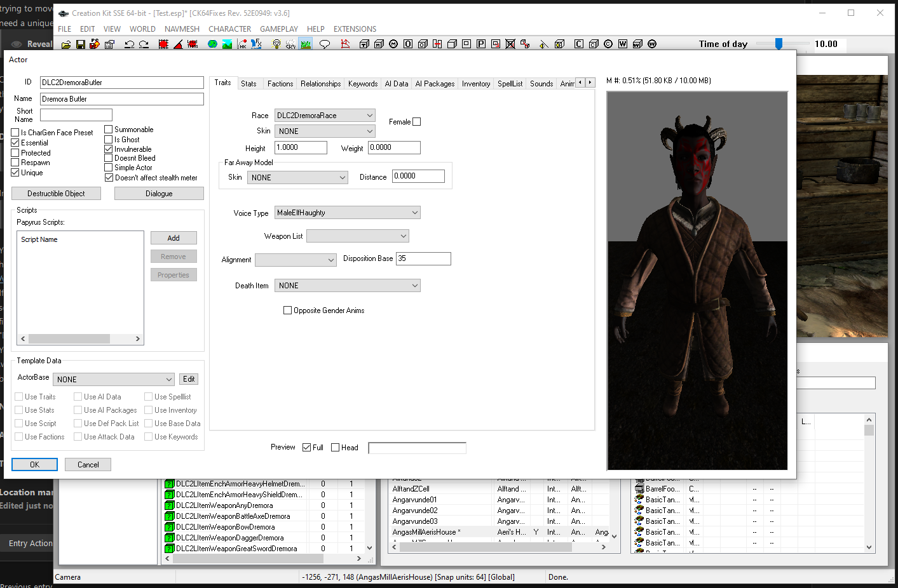Switch to the Stats tab
Image resolution: width=898 pixels, height=588 pixels.
click(248, 84)
